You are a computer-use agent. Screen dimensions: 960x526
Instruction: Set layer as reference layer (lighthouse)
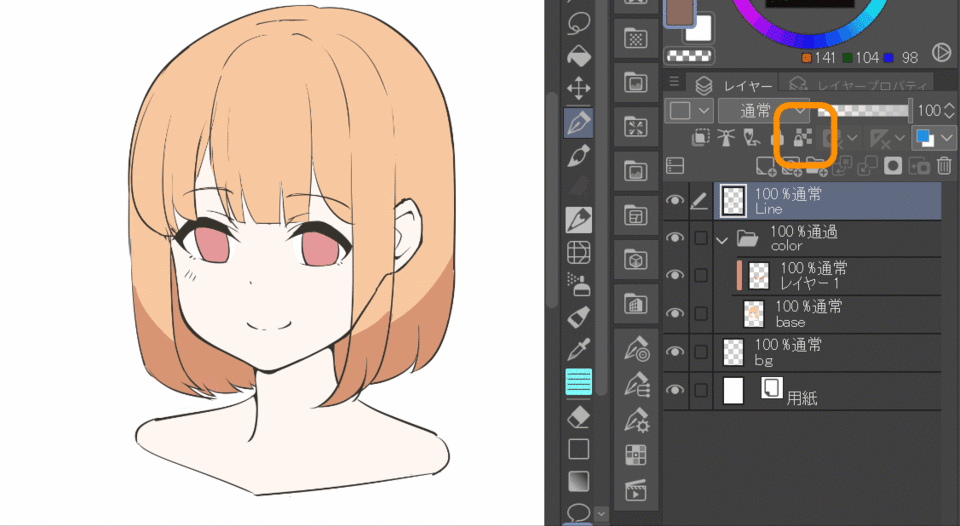pos(726,138)
